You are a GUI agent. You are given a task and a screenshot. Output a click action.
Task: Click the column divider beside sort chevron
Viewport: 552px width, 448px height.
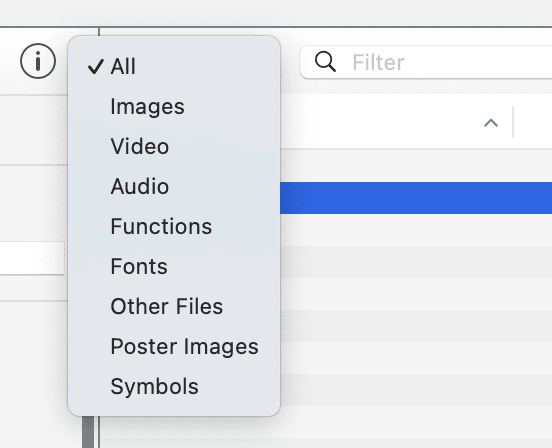pos(513,122)
